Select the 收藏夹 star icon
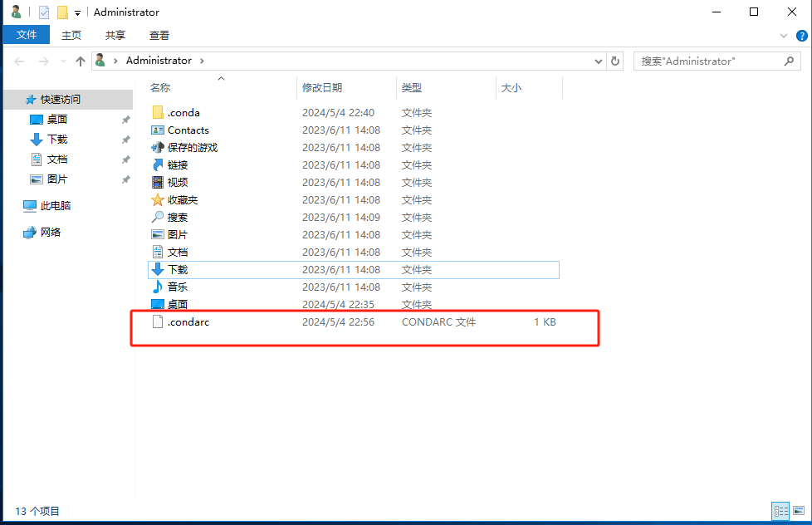 (158, 200)
